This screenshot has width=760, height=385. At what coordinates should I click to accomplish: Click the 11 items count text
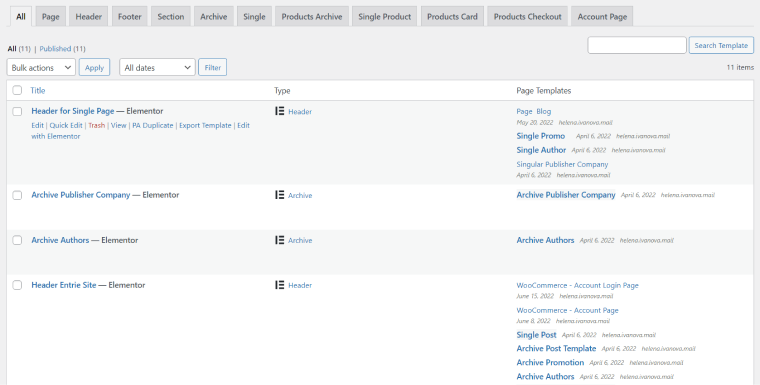[740, 67]
